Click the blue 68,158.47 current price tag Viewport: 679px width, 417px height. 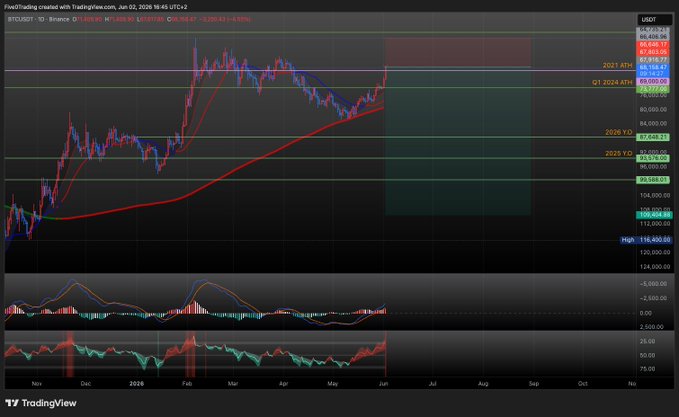click(653, 68)
